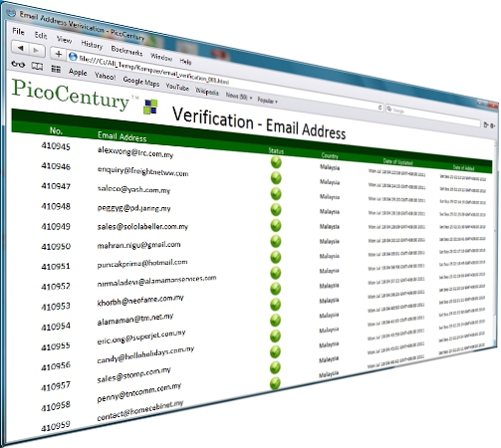
Task: Select email puncakprima@hotmail.com
Action: pos(142,264)
